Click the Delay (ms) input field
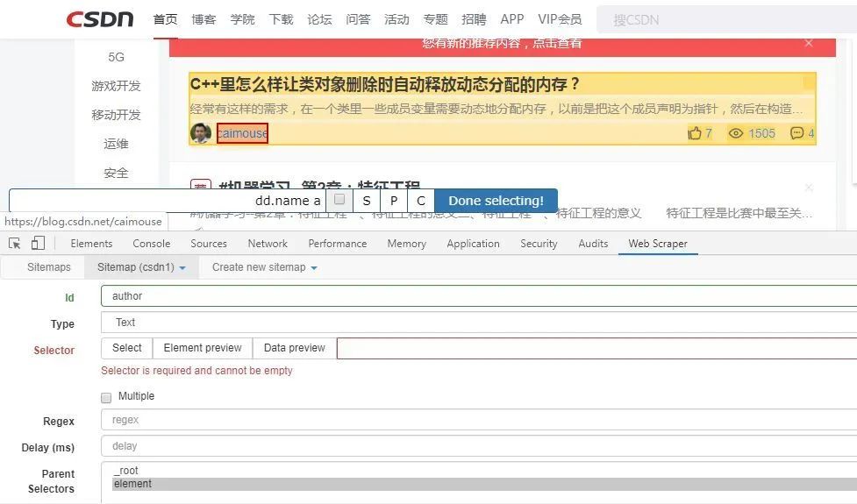 479,446
